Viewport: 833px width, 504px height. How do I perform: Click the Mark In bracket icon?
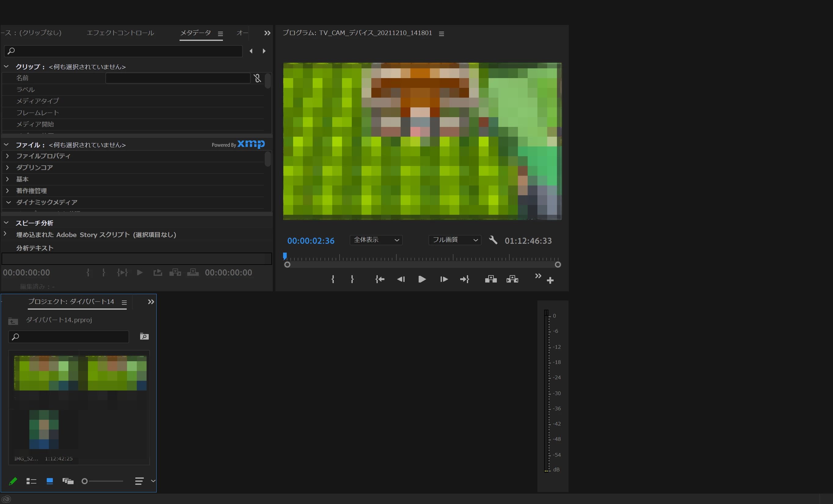[x=333, y=279]
